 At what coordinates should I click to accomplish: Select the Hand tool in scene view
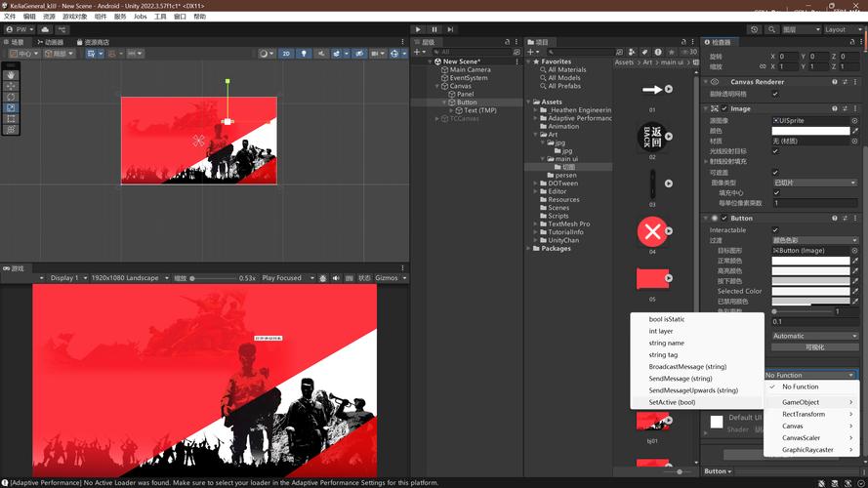(11, 75)
